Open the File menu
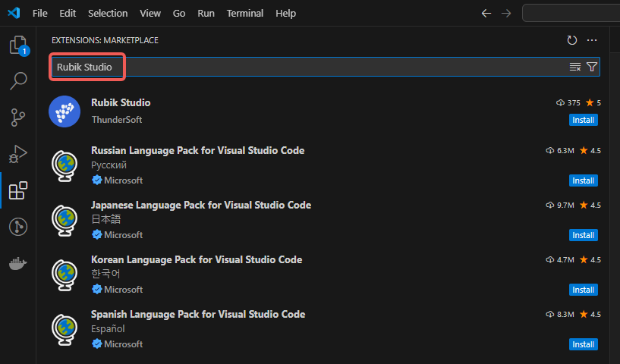 (x=40, y=14)
